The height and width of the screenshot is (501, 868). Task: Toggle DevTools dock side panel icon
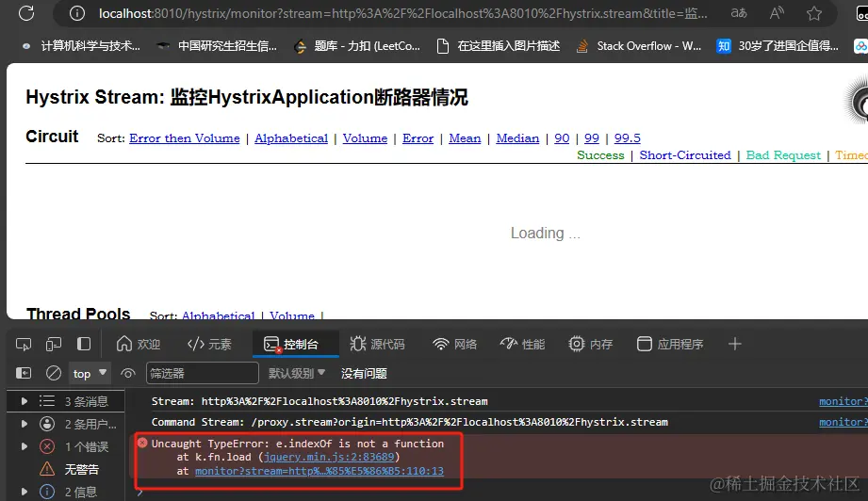[84, 344]
